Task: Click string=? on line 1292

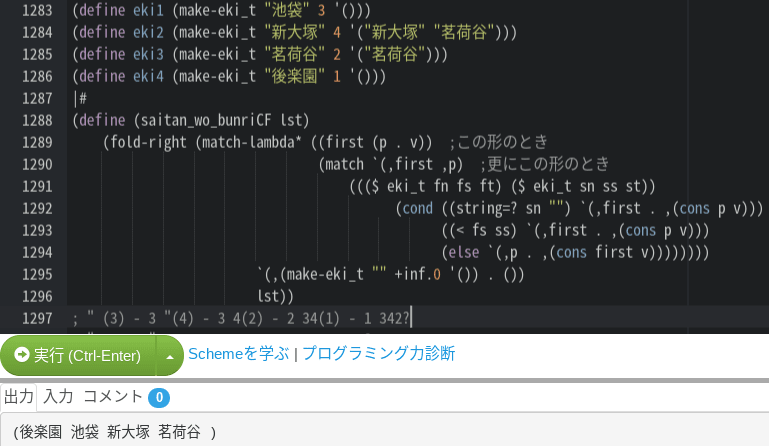Action: tap(486, 208)
